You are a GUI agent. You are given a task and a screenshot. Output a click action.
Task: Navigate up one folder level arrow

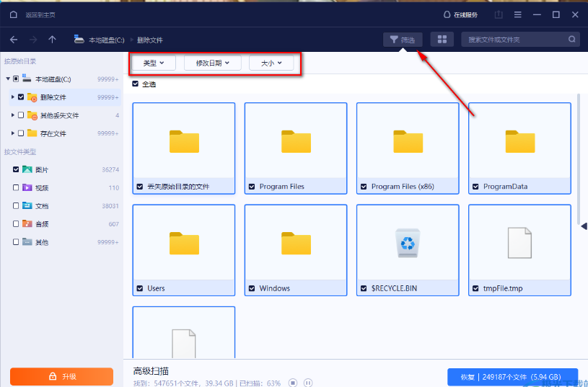(52, 40)
